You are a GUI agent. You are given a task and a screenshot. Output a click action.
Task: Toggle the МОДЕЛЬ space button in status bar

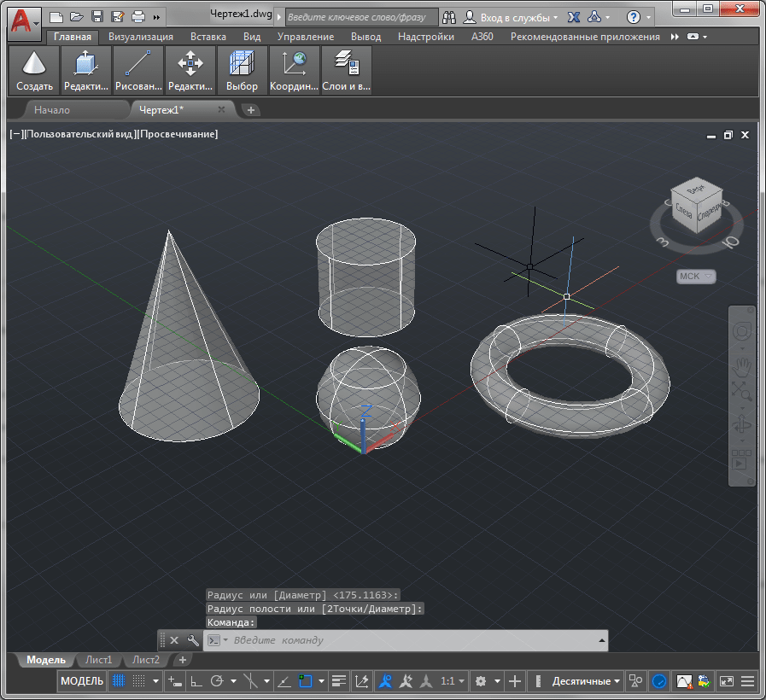(83, 681)
